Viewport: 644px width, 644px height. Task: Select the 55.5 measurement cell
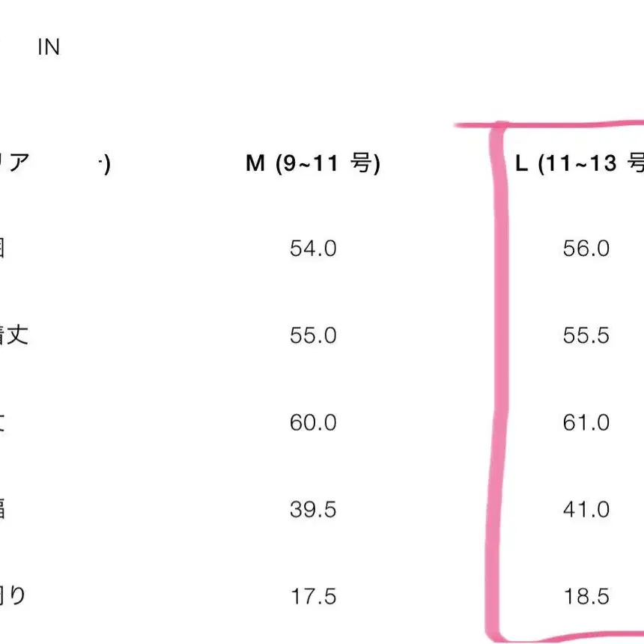pos(586,335)
